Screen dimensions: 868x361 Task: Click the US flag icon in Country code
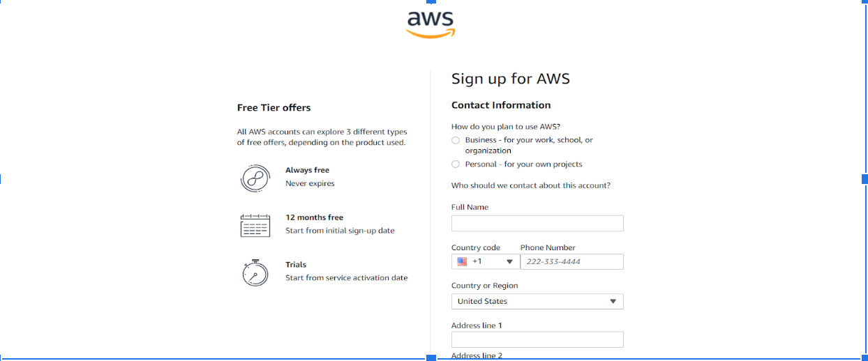(x=462, y=262)
